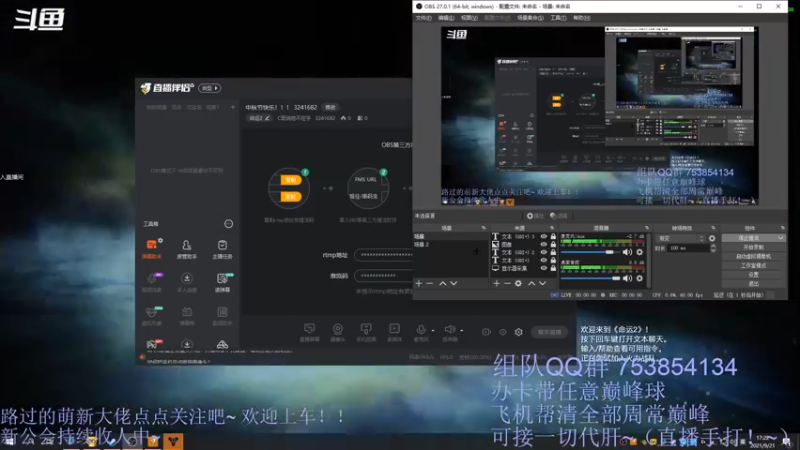Pop out the OBS audio mixer dock panel
The height and width of the screenshot is (450, 800).
click(647, 228)
